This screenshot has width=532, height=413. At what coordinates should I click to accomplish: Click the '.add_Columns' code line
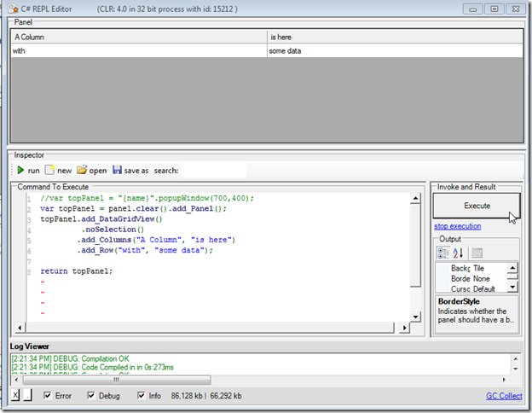point(156,240)
